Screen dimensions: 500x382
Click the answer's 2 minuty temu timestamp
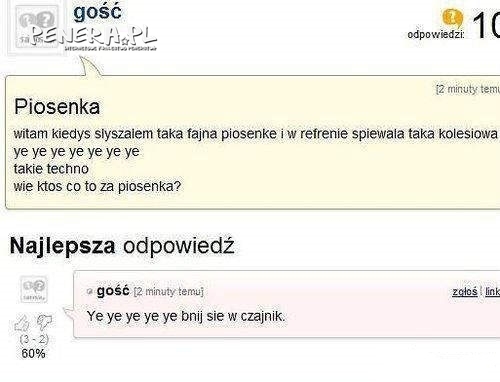[168, 292]
